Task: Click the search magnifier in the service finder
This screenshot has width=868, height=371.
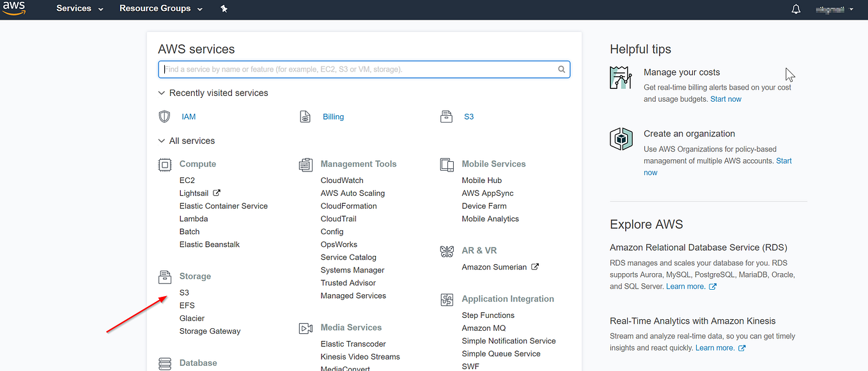Action: coord(561,69)
